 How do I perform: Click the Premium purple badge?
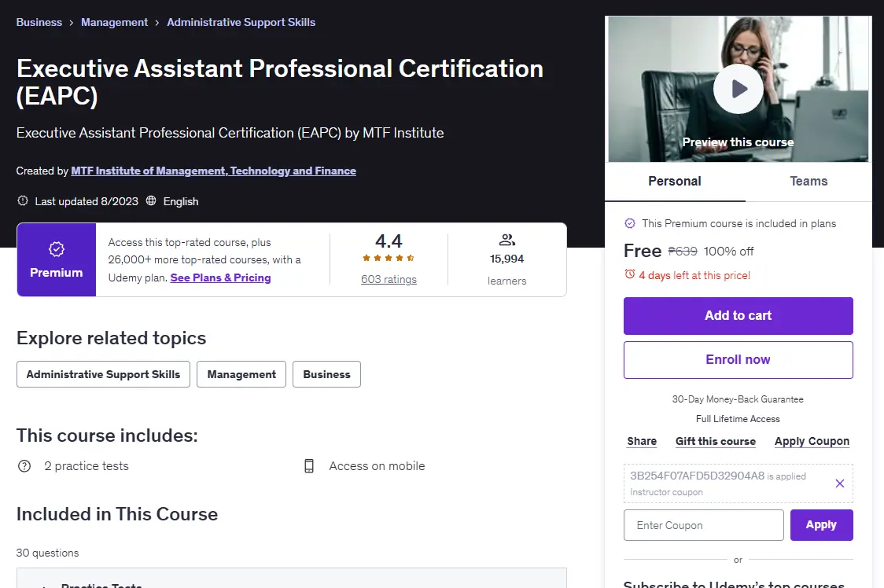click(57, 259)
